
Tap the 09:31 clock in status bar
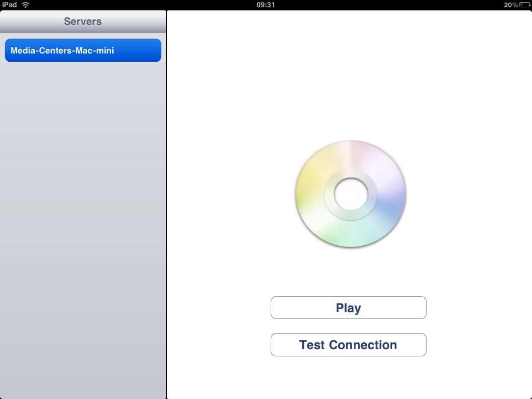[265, 5]
